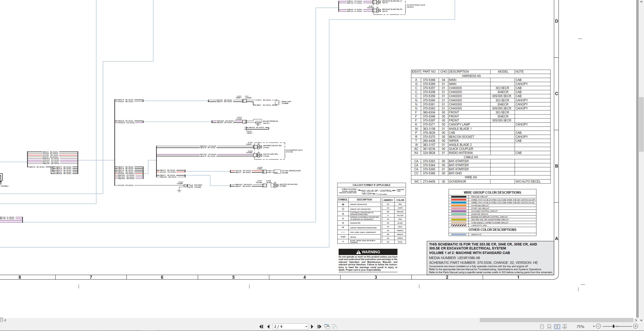Open the 75% zoom level dropdown

(x=594, y=326)
